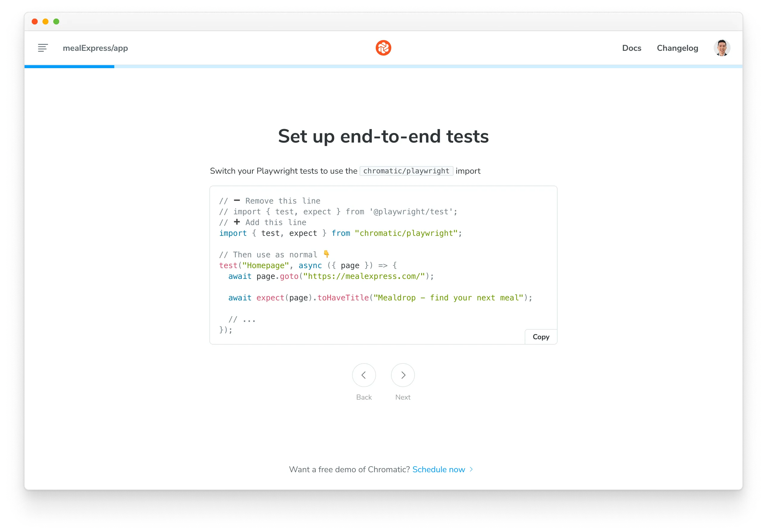Follow the Schedule now demo link

[438, 469]
